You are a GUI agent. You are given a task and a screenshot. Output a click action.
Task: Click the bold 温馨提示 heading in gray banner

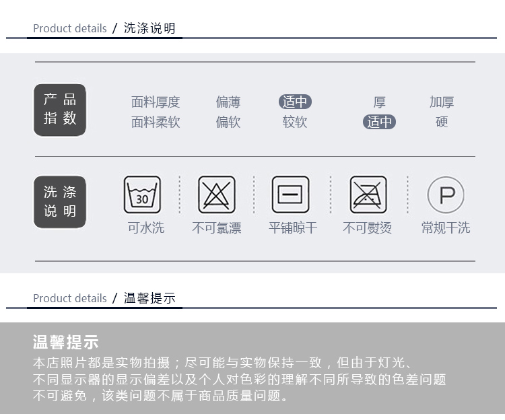coord(65,342)
